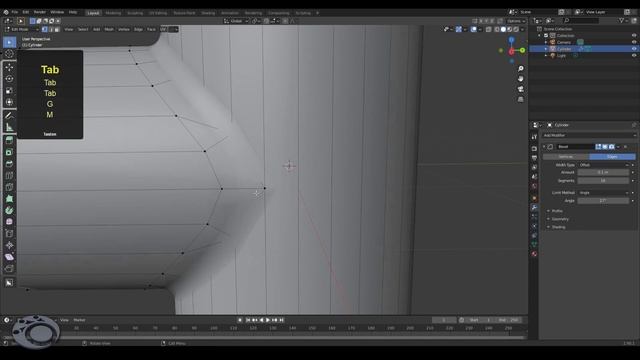Toggle Bevel modifier edit mode display

[598, 147]
